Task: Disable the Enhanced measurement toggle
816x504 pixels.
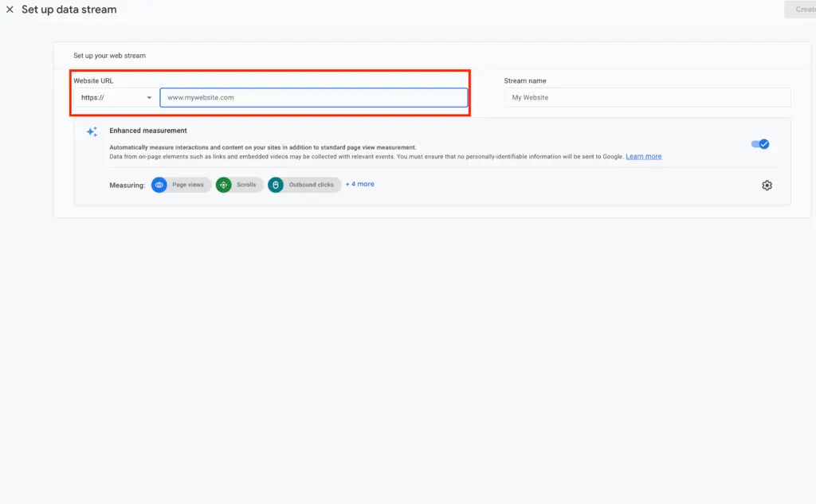Action: click(759, 144)
